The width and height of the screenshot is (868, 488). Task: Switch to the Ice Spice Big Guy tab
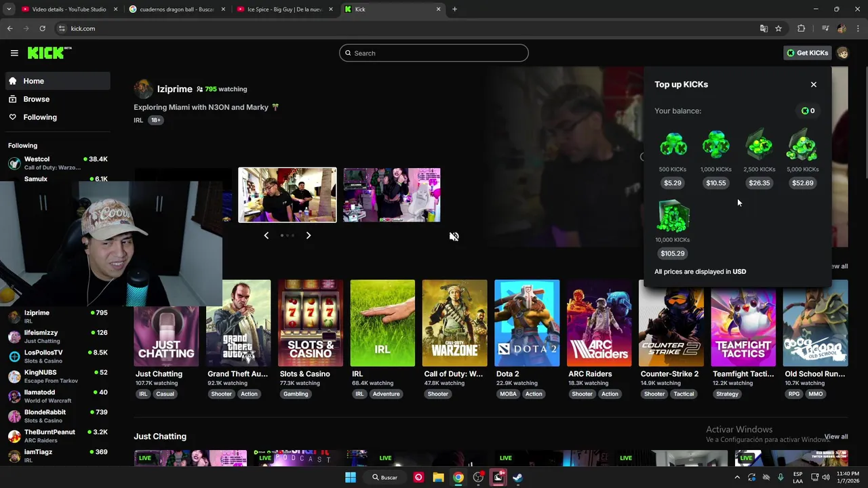point(285,9)
